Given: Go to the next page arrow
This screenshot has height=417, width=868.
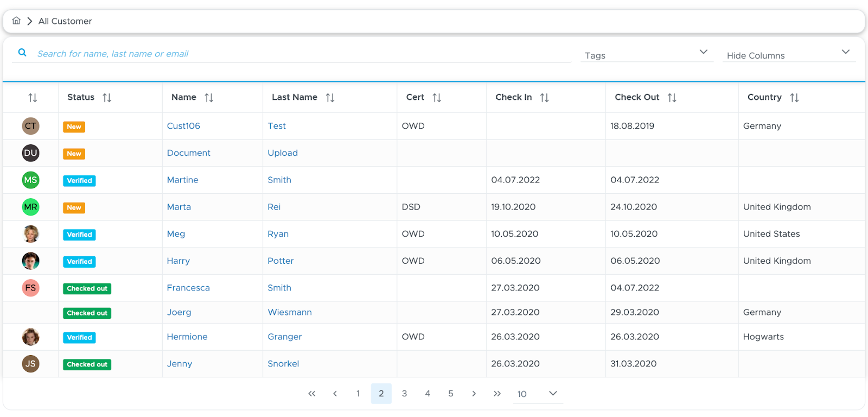Looking at the screenshot, I should coord(474,394).
